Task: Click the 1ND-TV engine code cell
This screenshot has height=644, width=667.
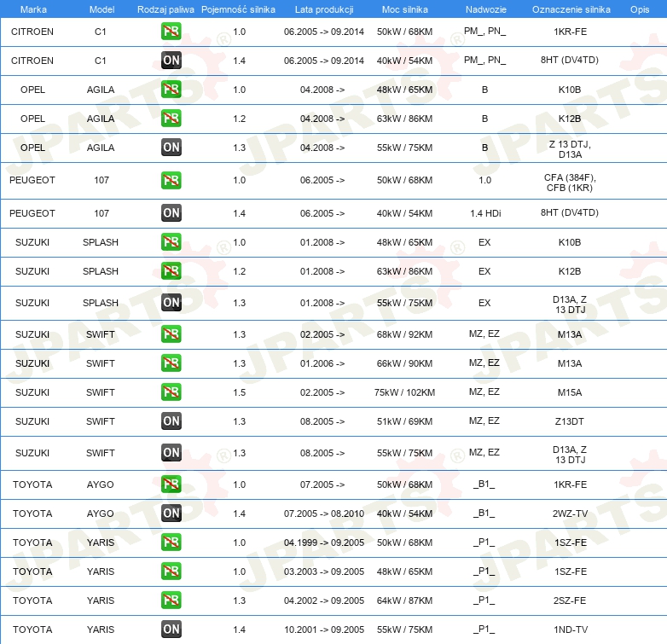Action: pyautogui.click(x=571, y=629)
